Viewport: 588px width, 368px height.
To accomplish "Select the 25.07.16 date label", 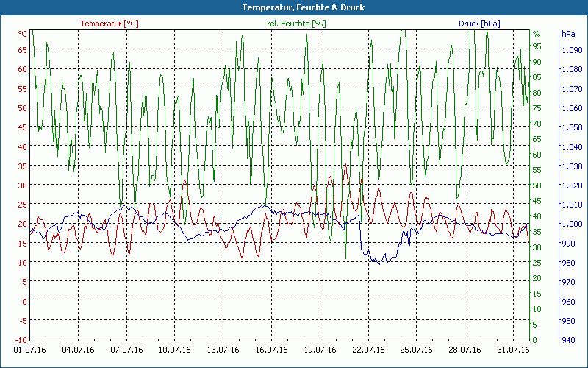I will [417, 350].
